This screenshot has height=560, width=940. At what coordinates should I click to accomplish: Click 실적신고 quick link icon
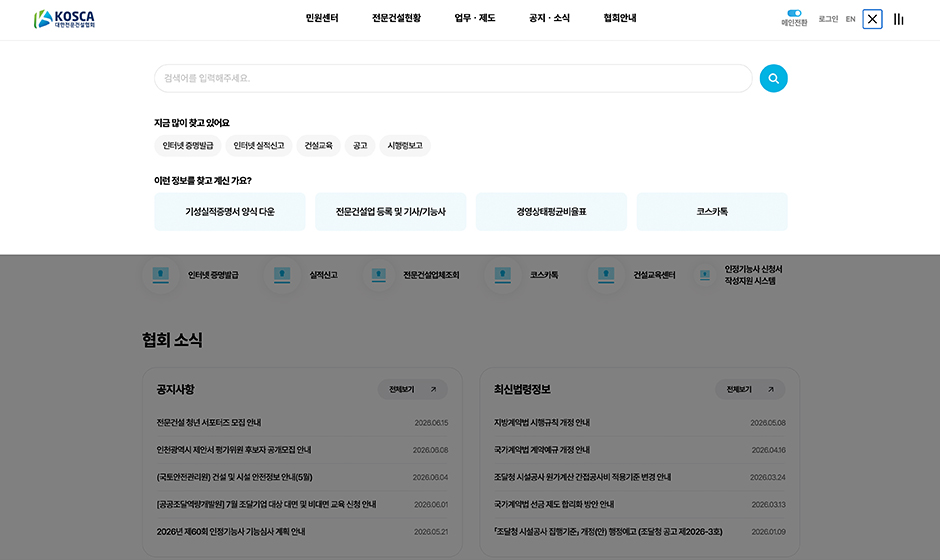pos(282,275)
